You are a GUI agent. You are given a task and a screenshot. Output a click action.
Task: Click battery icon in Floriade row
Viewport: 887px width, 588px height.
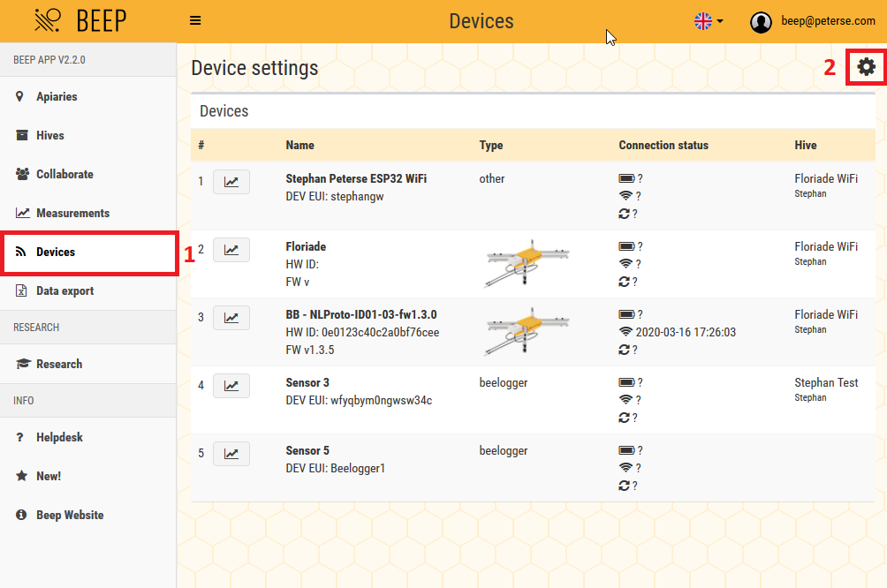click(626, 246)
